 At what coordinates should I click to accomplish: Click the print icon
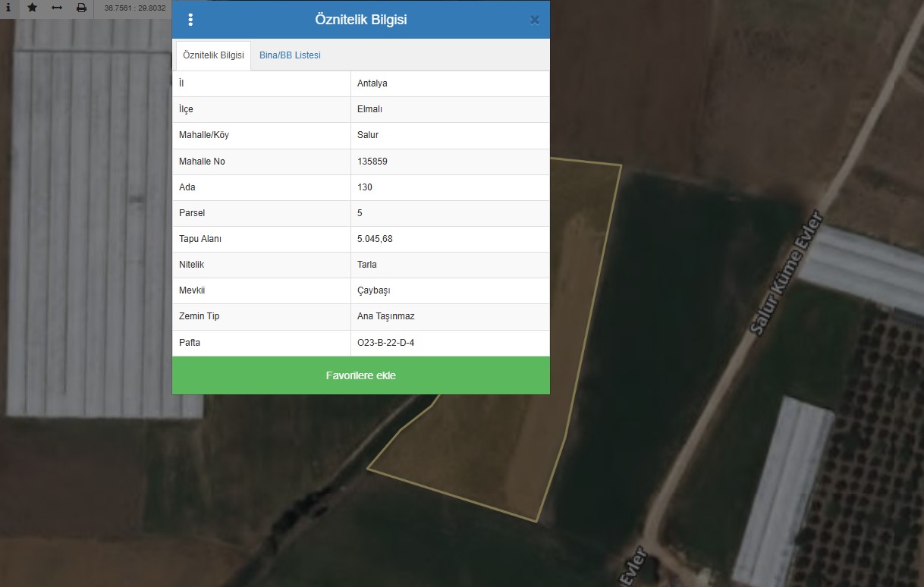tap(81, 8)
